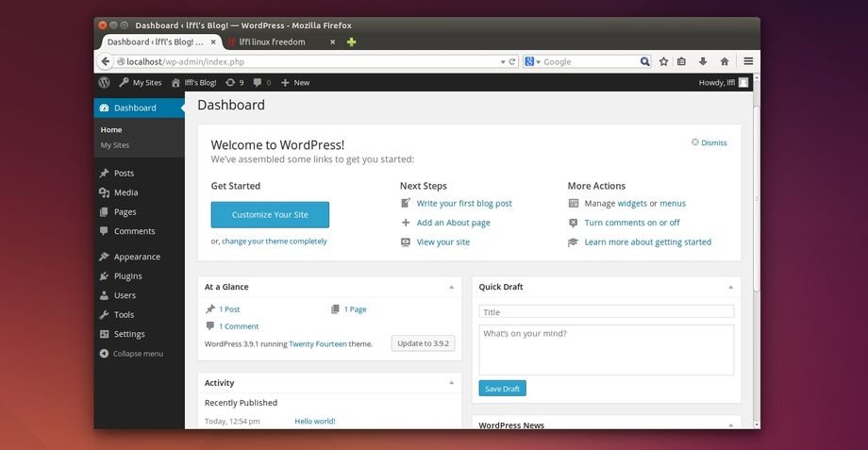This screenshot has width=868, height=450.
Task: Click the WordPress logo in admin bar
Action: point(104,83)
